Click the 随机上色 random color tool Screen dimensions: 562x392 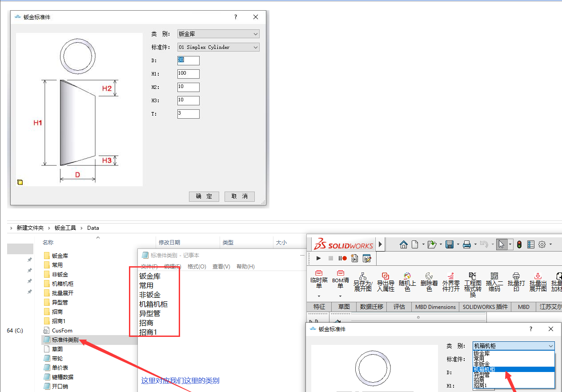407,282
